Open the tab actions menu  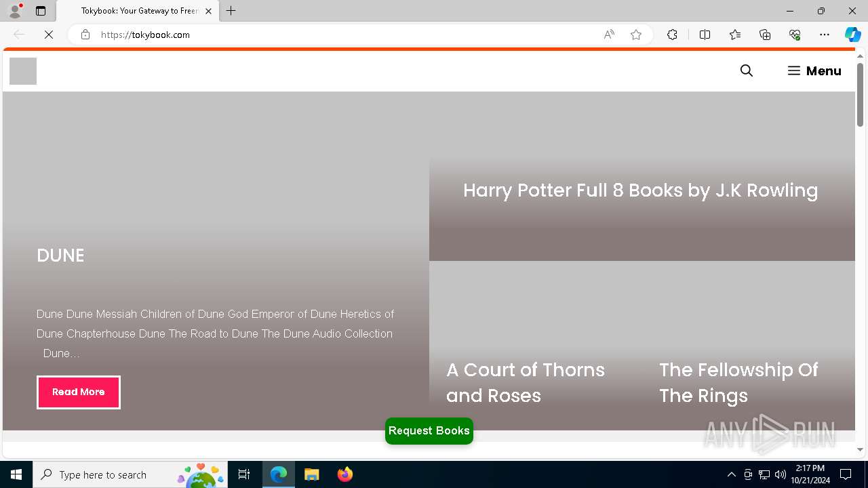pos(41,11)
